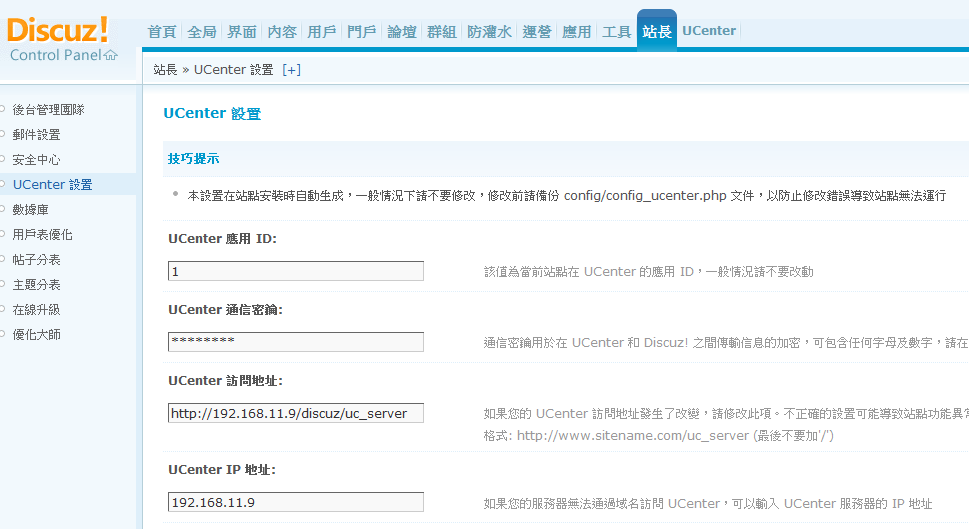Image resolution: width=969 pixels, height=529 pixels.
Task: Go to 帖子分表 in the sidebar
Action: [36, 260]
